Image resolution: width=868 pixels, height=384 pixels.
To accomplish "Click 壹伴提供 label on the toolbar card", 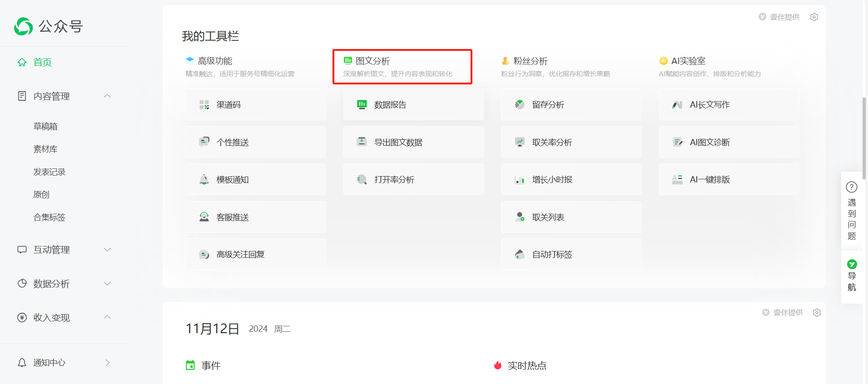I will click(x=784, y=17).
